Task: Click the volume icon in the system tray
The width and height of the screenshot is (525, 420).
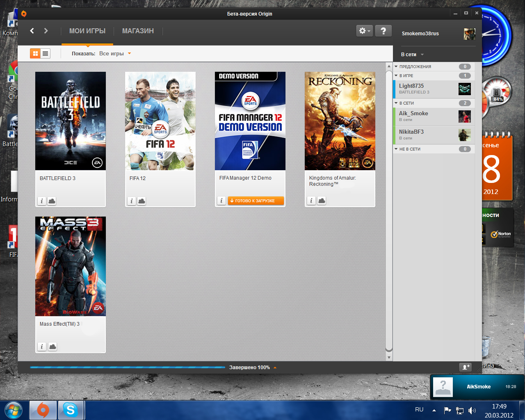Action: [472, 410]
